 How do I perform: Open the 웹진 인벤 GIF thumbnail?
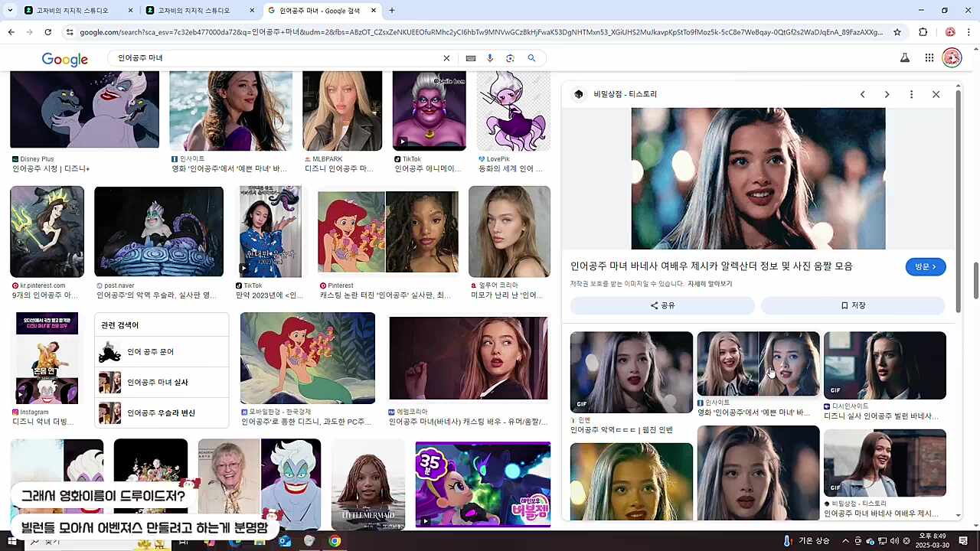(x=631, y=372)
